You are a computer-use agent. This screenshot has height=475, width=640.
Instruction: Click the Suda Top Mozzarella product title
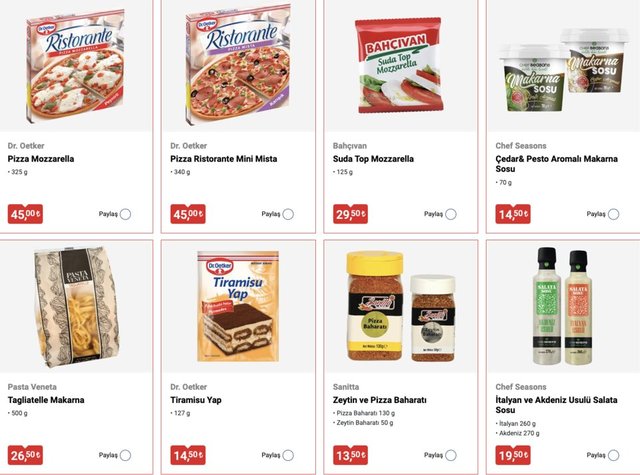(373, 159)
